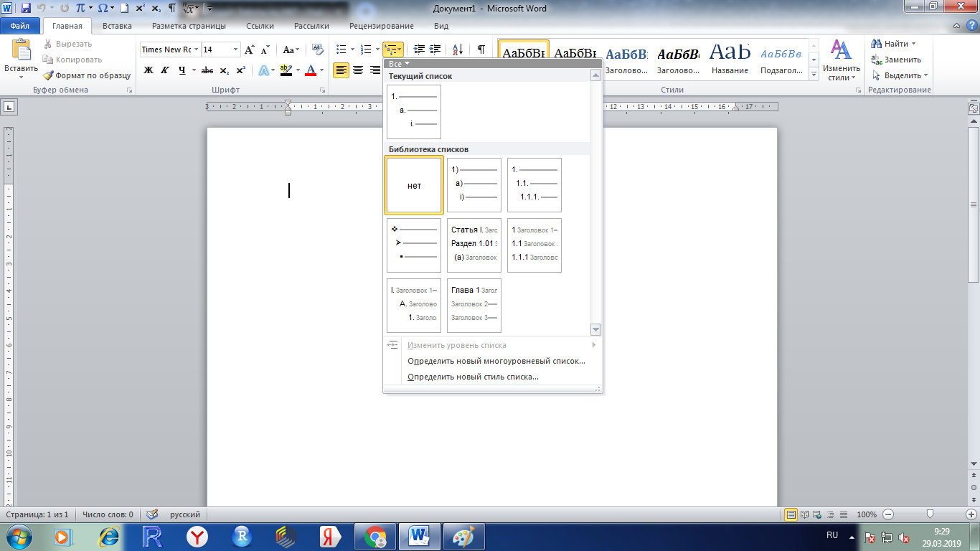This screenshot has width=980, height=551.
Task: Open Google Chrome from the taskbar
Action: click(375, 537)
